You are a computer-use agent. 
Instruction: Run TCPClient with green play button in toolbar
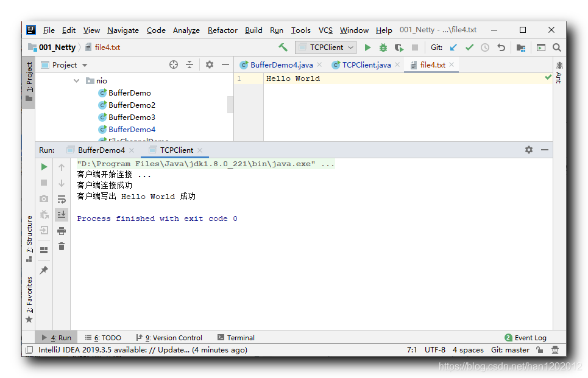(x=367, y=47)
